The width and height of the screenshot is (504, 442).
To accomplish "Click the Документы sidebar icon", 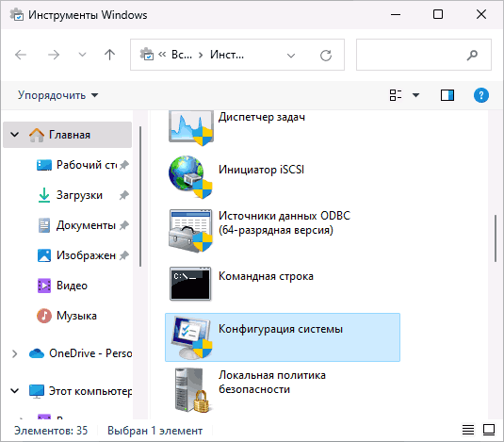I will pyautogui.click(x=44, y=225).
